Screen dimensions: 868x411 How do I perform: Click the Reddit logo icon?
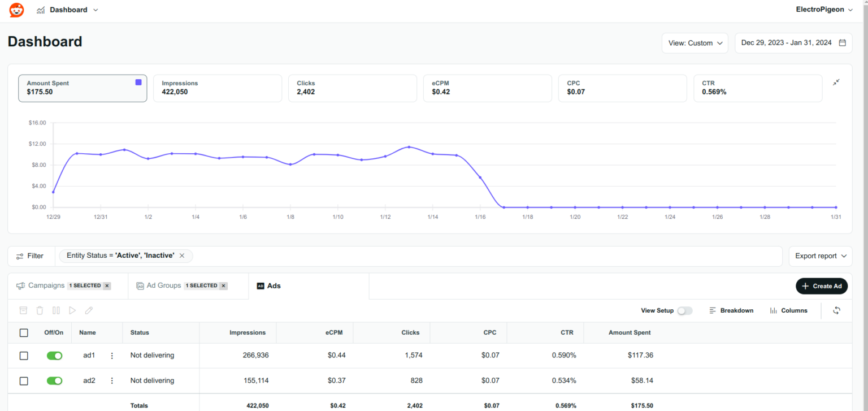click(x=16, y=10)
